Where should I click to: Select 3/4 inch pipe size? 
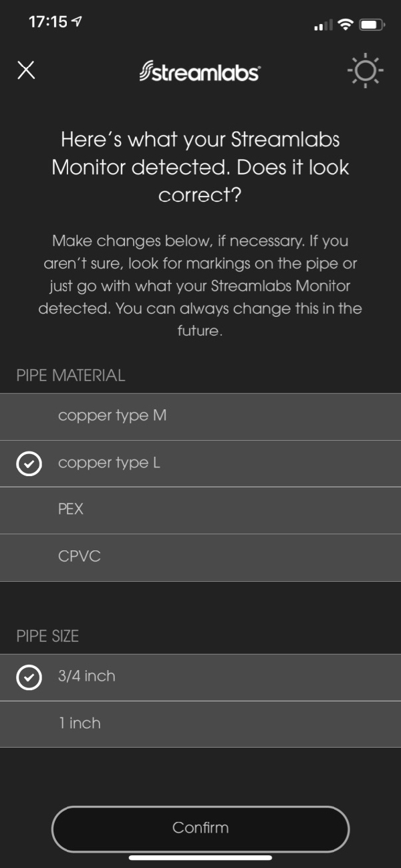[200, 677]
